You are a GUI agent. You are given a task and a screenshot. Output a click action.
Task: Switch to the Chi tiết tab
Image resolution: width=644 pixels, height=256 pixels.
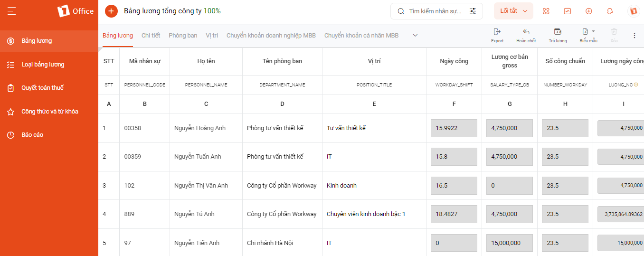[x=151, y=36]
